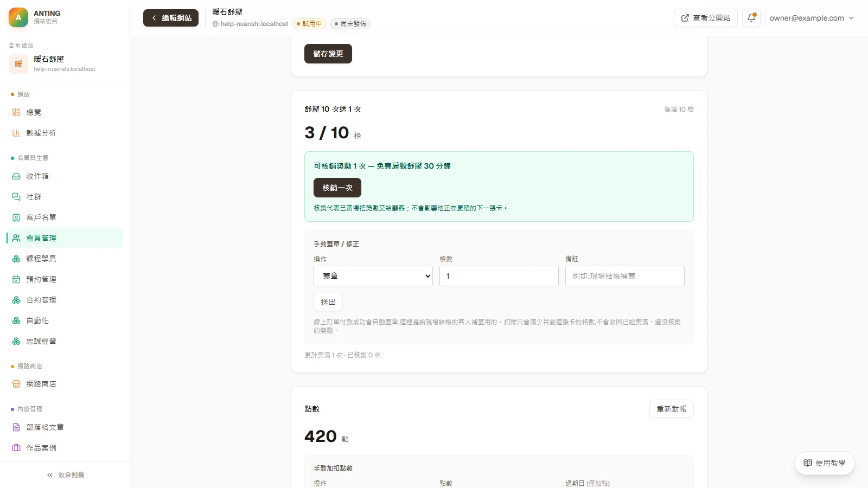Open 總覽 overview from the sidebar
The width and height of the screenshot is (868, 488).
[x=65, y=112]
